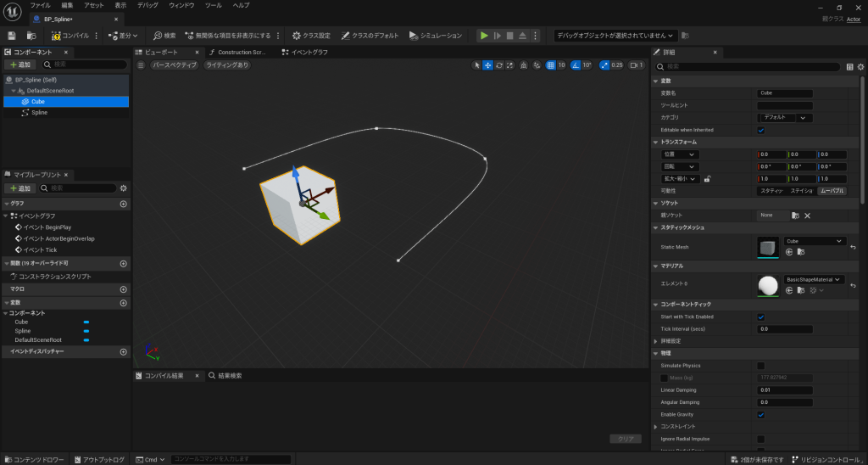Collapse the トランスフォーム section
Image resolution: width=868 pixels, height=465 pixels.
(655, 142)
